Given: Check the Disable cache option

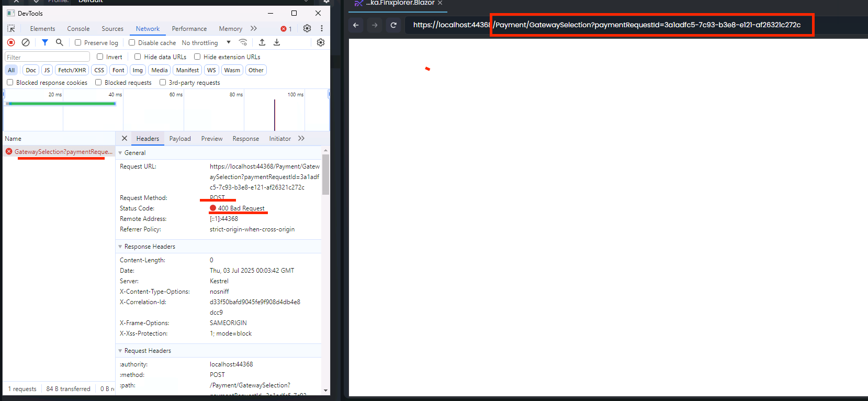Looking at the screenshot, I should coord(132,43).
